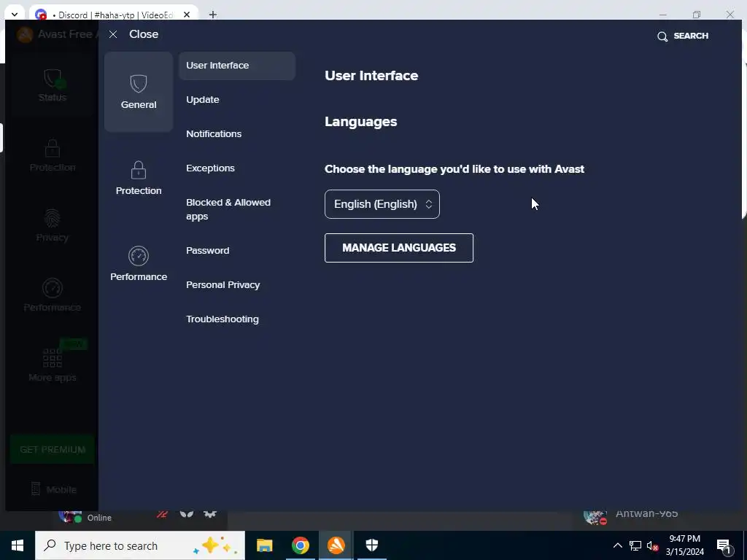Open a new Chrome tab

click(213, 15)
